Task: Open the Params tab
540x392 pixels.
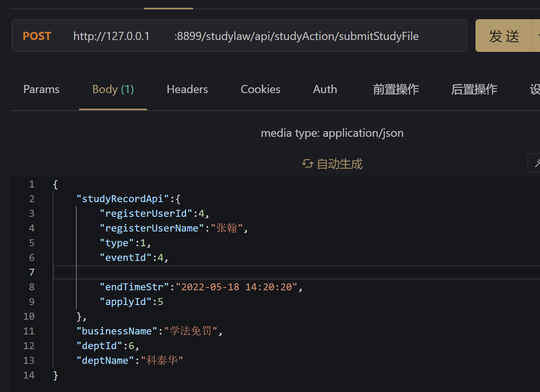Action: pos(41,89)
